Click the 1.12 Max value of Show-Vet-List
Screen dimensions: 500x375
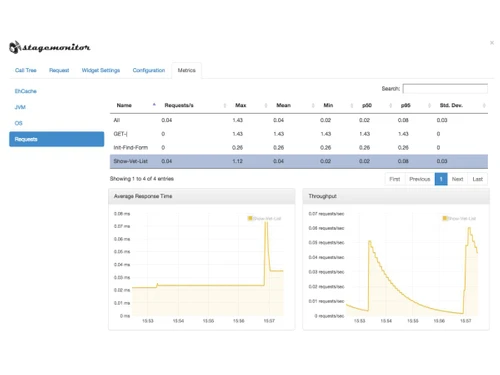point(237,161)
